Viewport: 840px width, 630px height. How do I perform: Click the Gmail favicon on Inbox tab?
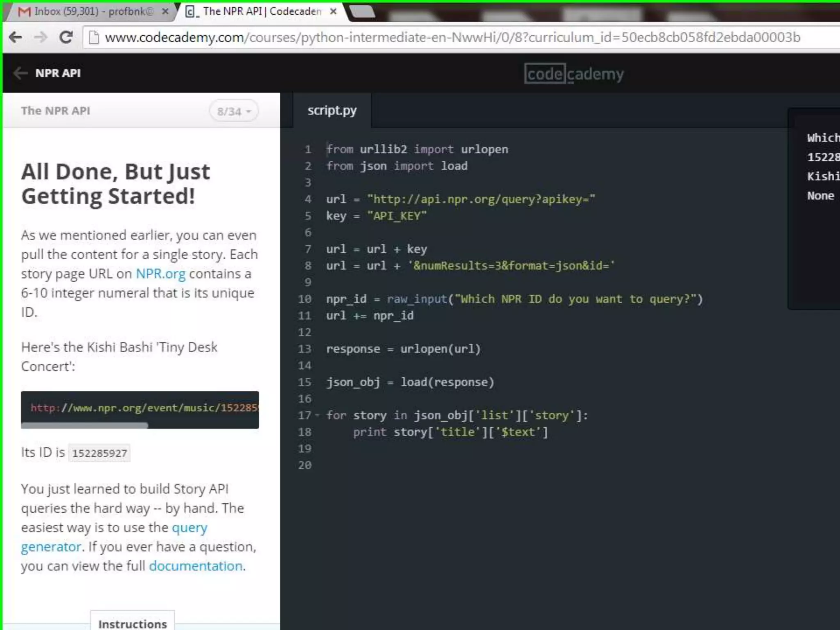(x=25, y=11)
